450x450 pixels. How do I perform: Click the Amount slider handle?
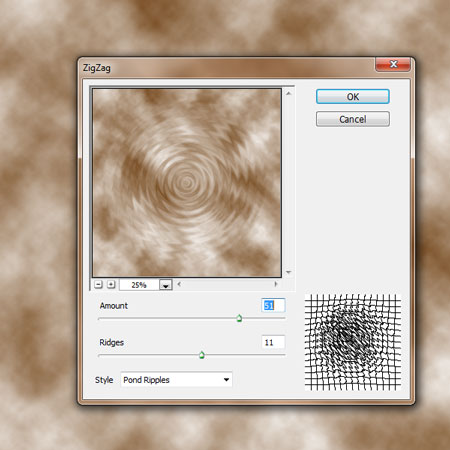(239, 318)
